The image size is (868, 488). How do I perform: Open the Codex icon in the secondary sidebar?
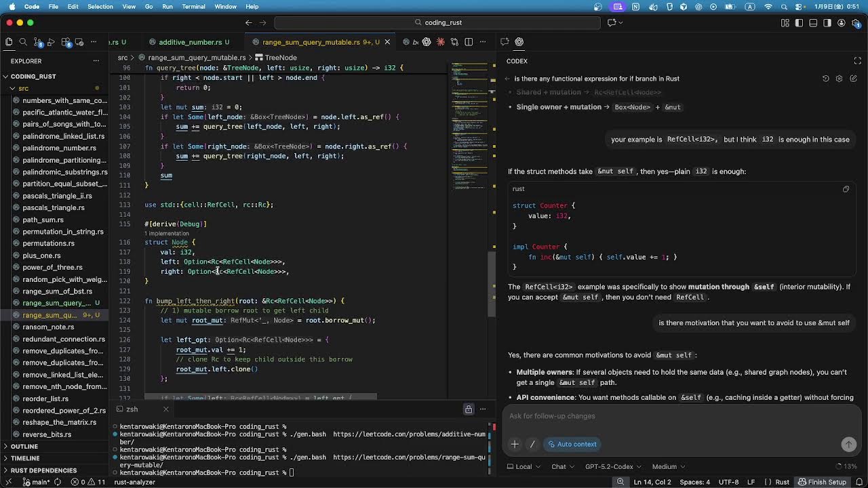[519, 42]
